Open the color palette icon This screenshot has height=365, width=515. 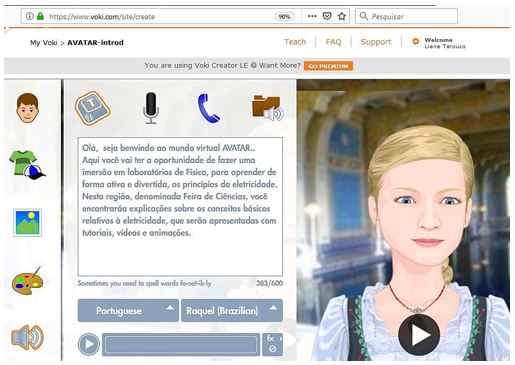click(x=28, y=281)
